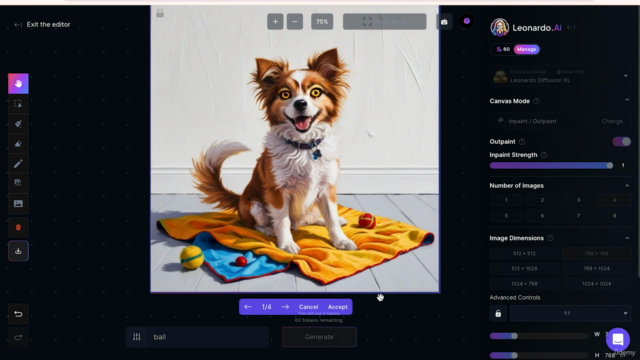Open help for Outpaint
The image size is (640, 360).
click(x=522, y=142)
